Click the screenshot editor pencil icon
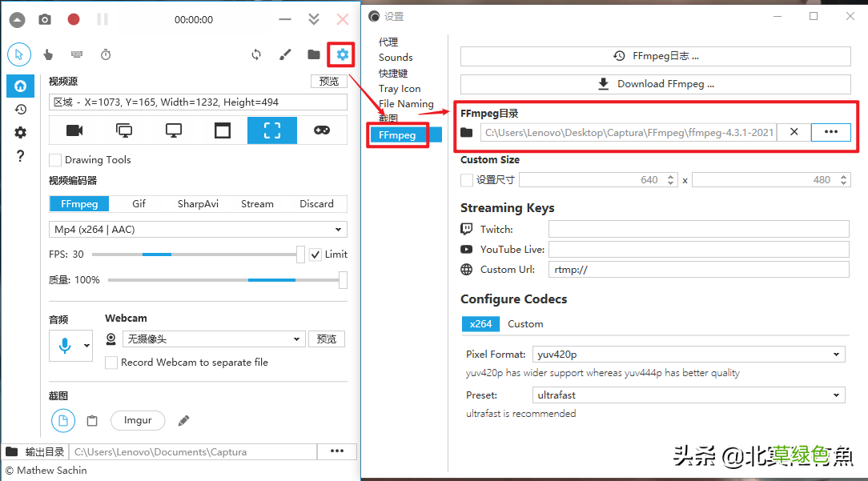 [x=184, y=421]
